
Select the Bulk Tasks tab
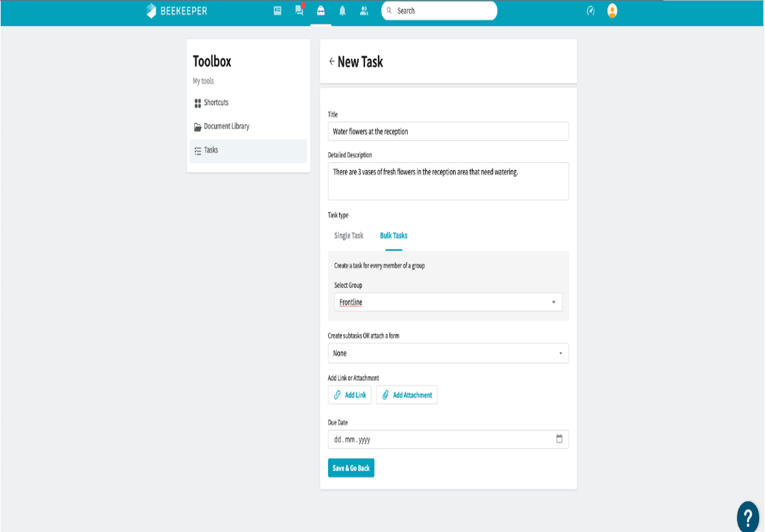click(393, 236)
